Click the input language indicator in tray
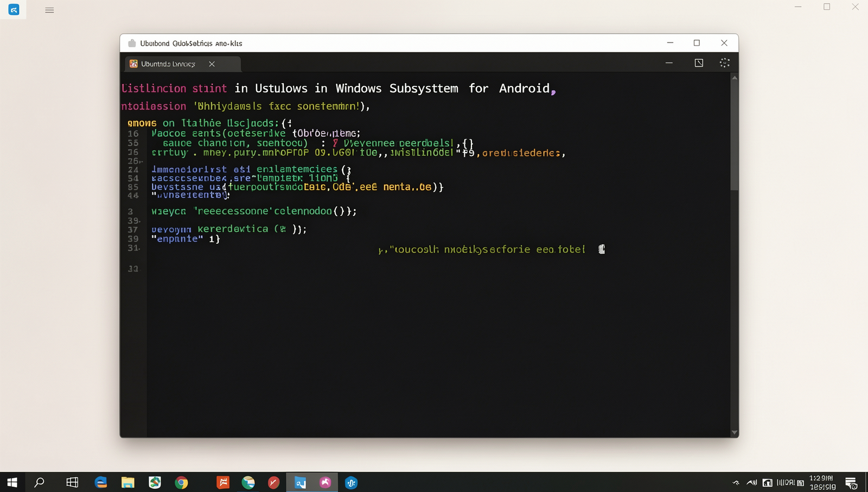The height and width of the screenshot is (492, 868). coord(790,482)
